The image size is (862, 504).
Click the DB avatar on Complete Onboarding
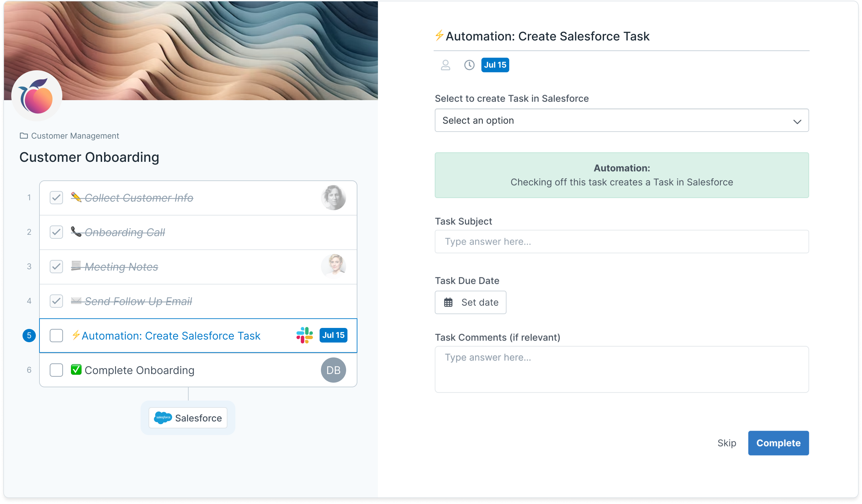pyautogui.click(x=334, y=370)
